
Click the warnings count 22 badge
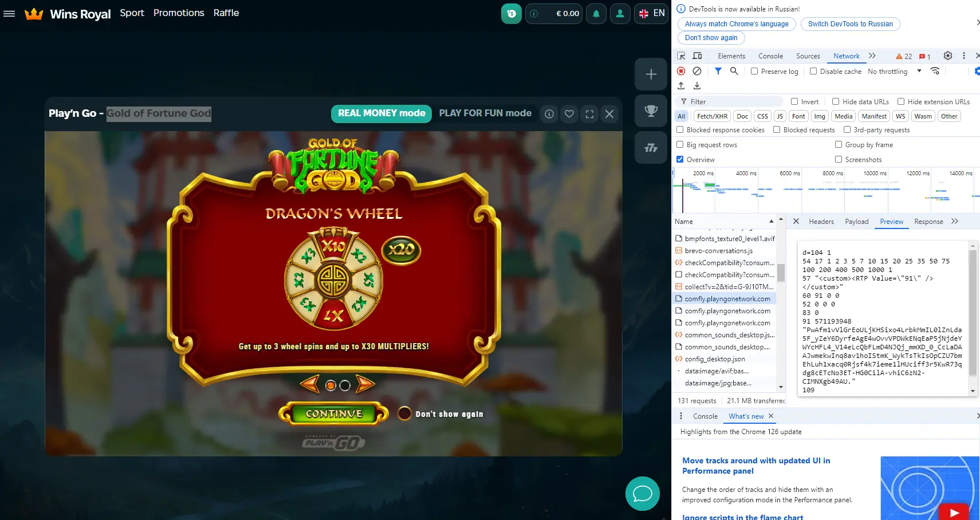coord(904,56)
